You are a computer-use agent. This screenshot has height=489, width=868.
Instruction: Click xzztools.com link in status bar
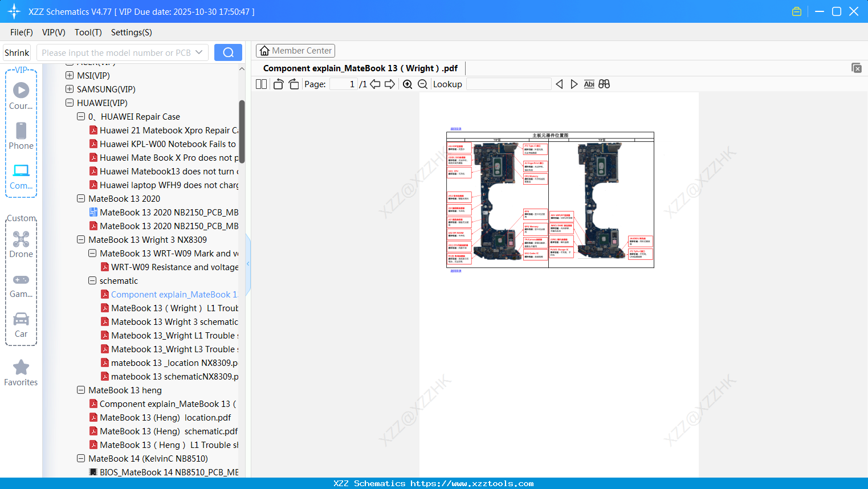click(x=472, y=483)
